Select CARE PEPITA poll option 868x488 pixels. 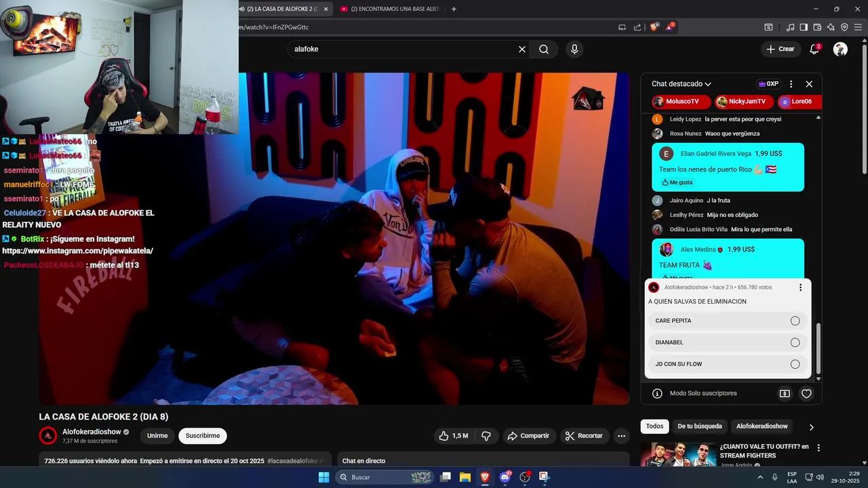[x=728, y=321]
